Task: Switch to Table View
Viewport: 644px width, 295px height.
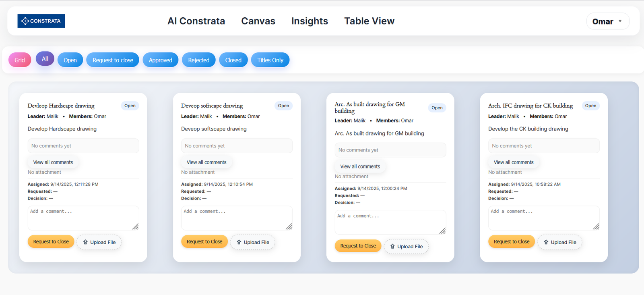Action: pyautogui.click(x=369, y=21)
